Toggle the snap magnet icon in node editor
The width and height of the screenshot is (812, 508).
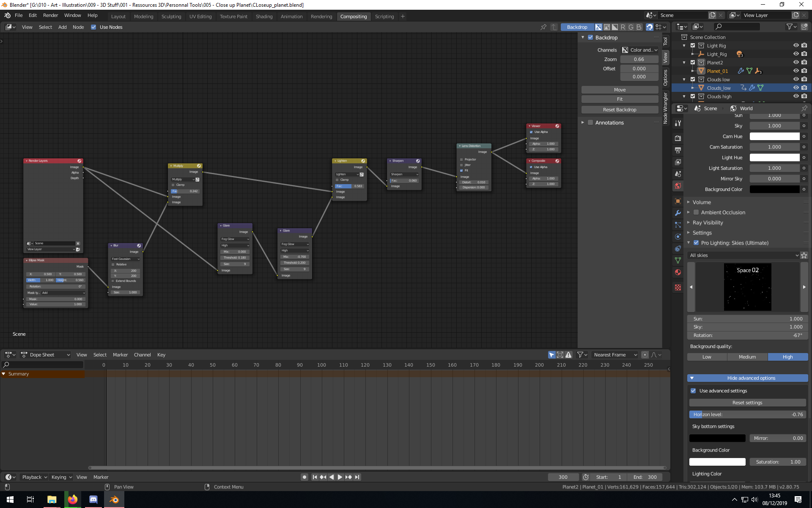pos(650,27)
